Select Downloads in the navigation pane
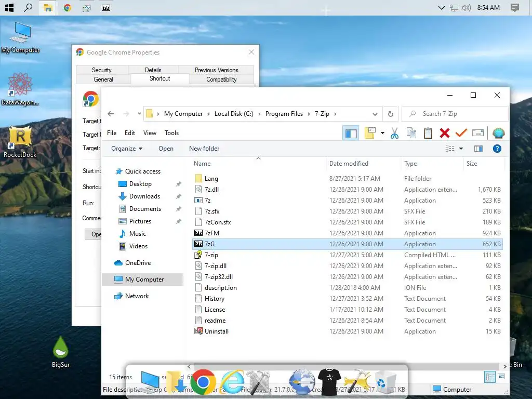532x399 pixels. [144, 196]
